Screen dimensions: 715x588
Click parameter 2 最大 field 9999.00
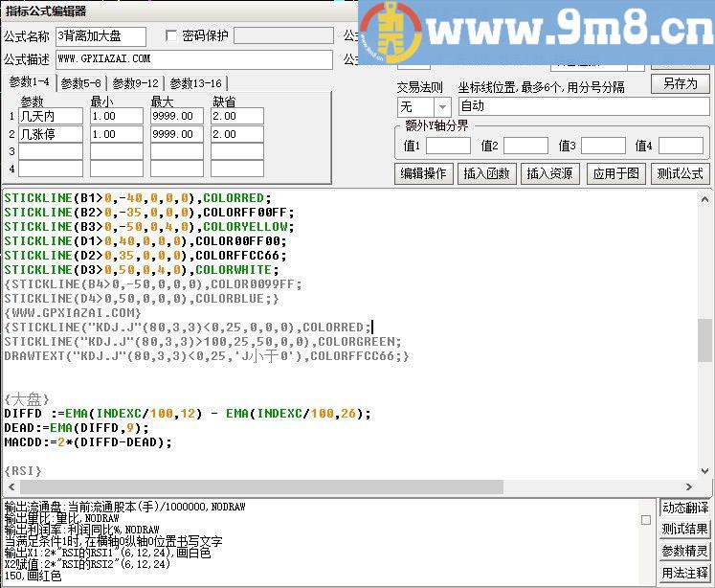(177, 134)
